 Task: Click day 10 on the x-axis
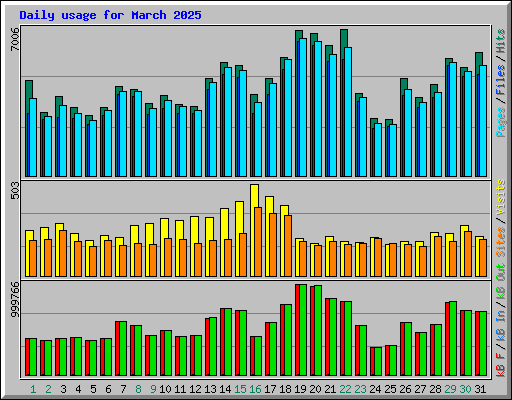165,389
